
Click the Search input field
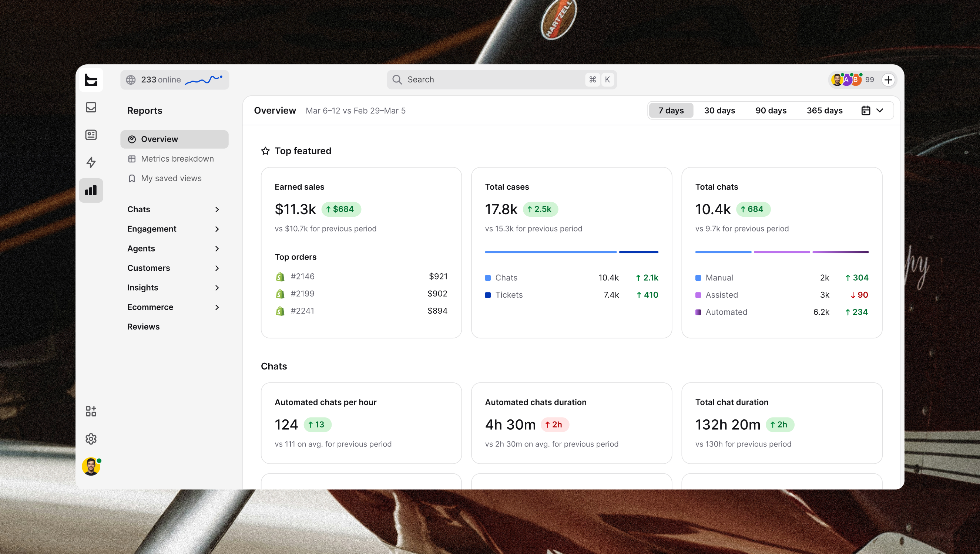pyautogui.click(x=502, y=80)
